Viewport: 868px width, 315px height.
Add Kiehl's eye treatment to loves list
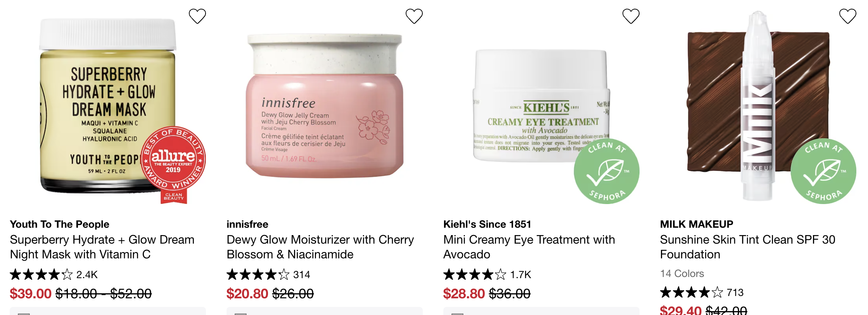point(631,16)
